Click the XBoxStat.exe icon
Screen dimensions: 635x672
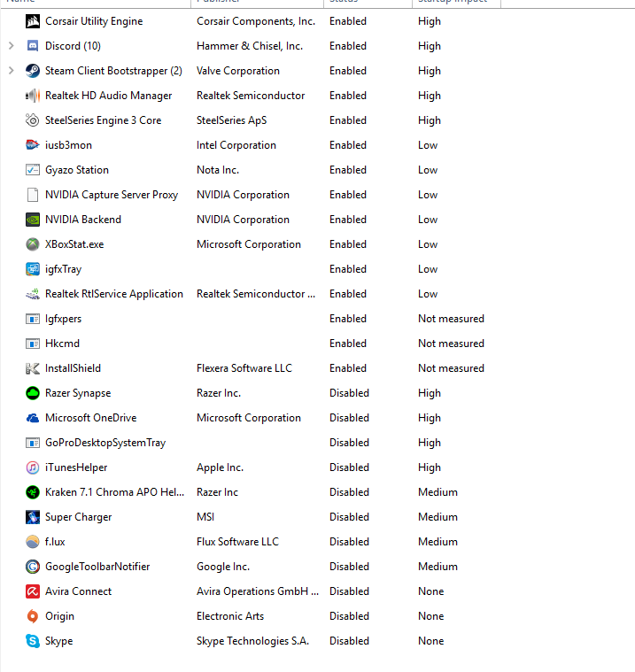[33, 244]
